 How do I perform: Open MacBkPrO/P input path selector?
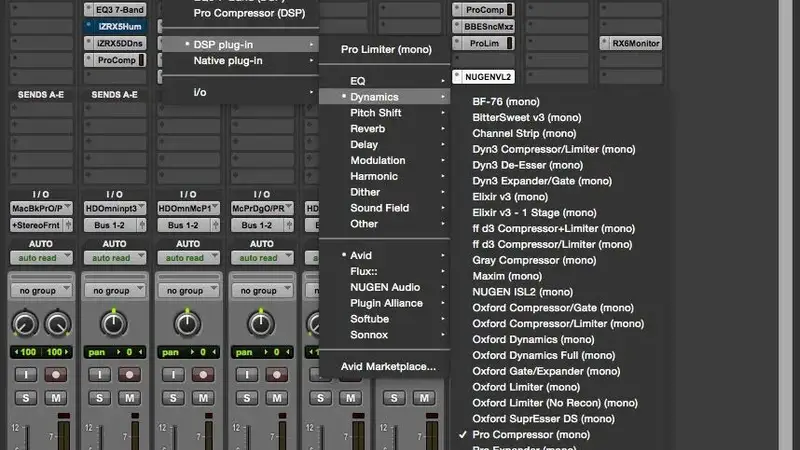pyautogui.click(x=41, y=208)
